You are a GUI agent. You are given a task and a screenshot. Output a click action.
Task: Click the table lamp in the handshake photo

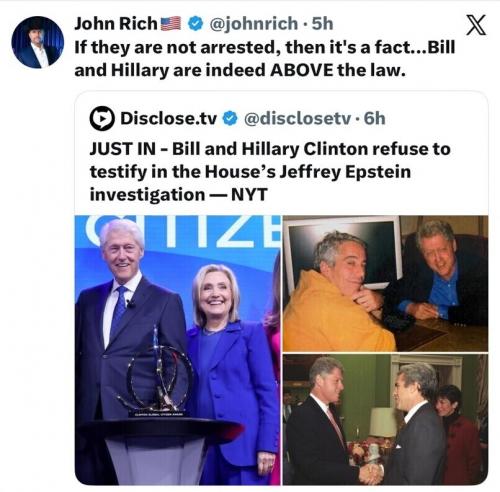383,423
